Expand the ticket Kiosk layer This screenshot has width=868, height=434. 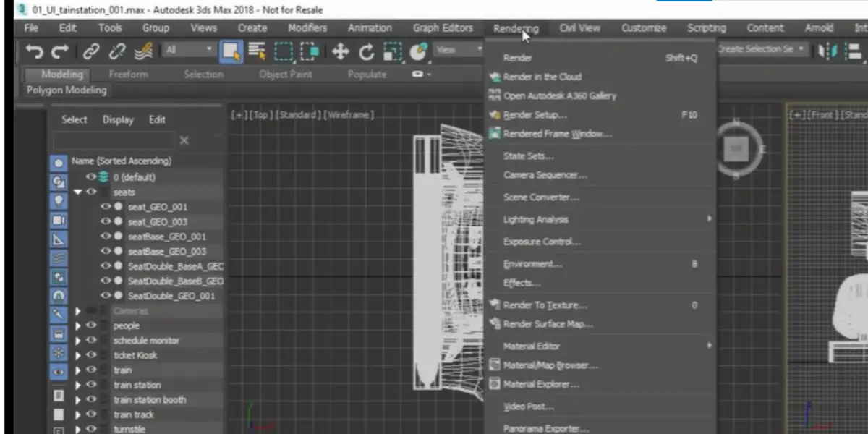point(78,355)
